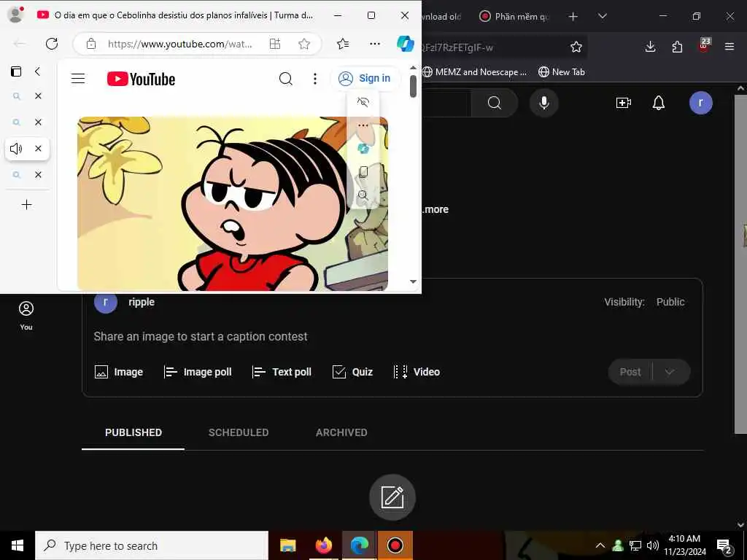Open Edge profile avatar
747x560 pixels.
click(x=15, y=15)
